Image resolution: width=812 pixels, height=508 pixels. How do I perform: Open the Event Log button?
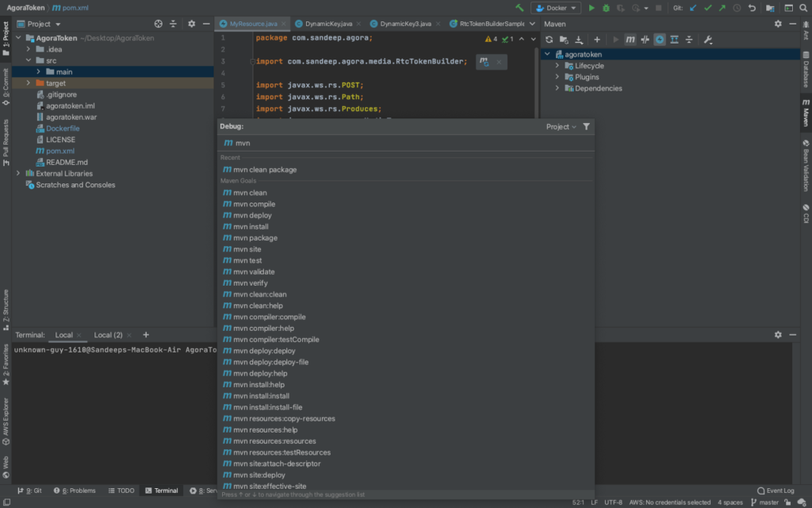pyautogui.click(x=776, y=491)
